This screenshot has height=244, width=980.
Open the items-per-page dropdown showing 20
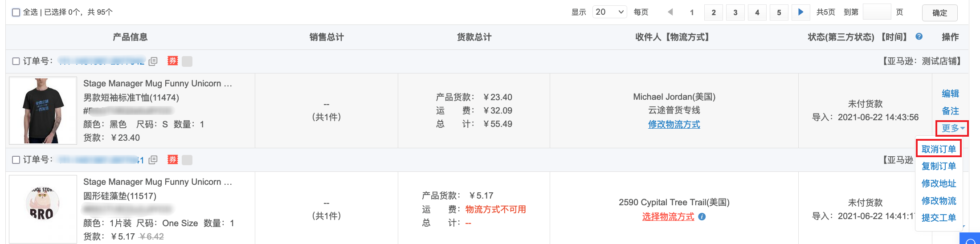tap(609, 12)
